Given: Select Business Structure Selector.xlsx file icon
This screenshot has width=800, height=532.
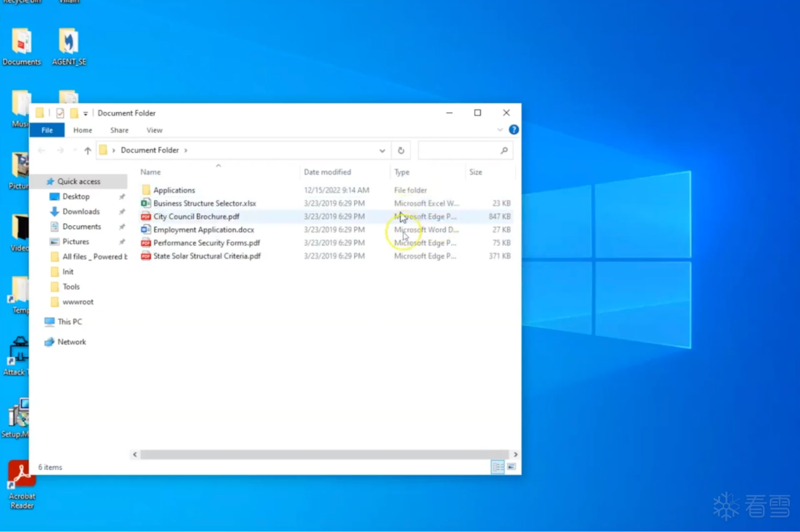Looking at the screenshot, I should (x=145, y=203).
